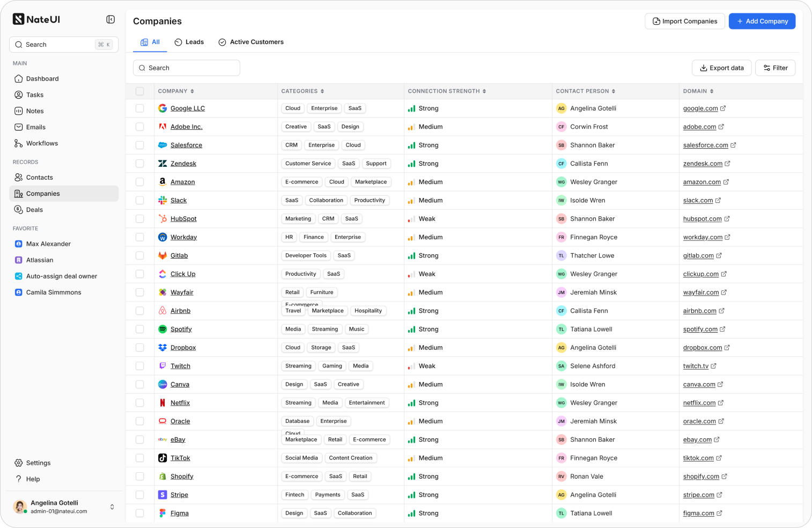Toggle the select-all checkbox in table header
Image resolution: width=812 pixels, height=528 pixels.
click(x=140, y=91)
